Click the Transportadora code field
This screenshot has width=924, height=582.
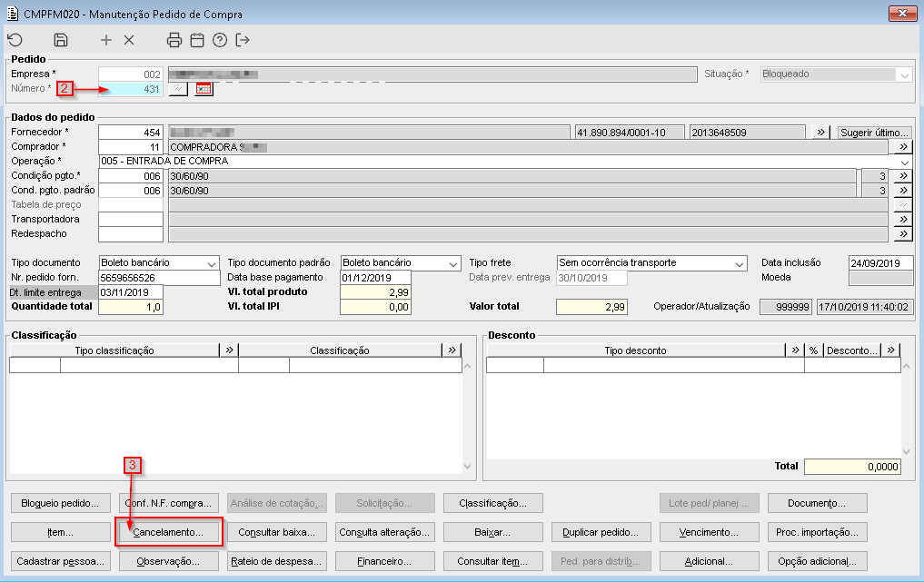(131, 219)
